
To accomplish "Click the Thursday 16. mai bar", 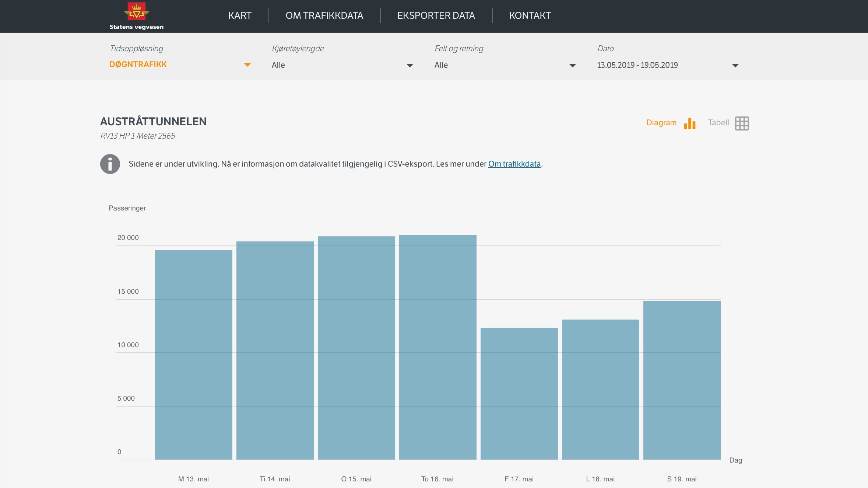I will [437, 347].
